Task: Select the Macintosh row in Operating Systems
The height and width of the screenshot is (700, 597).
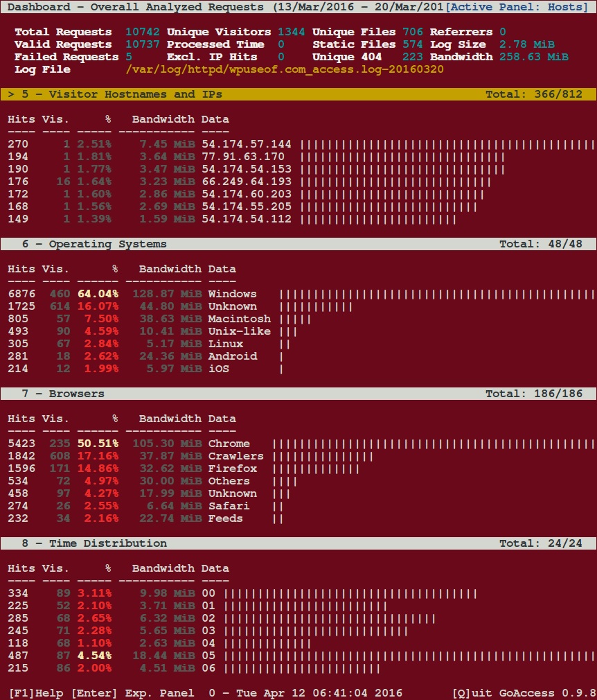Action: click(x=298, y=319)
